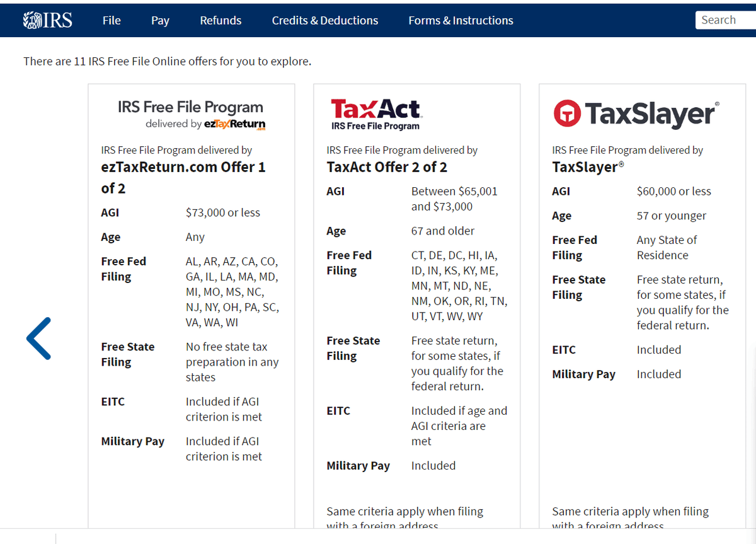Open the ezTaxReturn Free File Program logo
The height and width of the screenshot is (544, 756).
tap(191, 114)
